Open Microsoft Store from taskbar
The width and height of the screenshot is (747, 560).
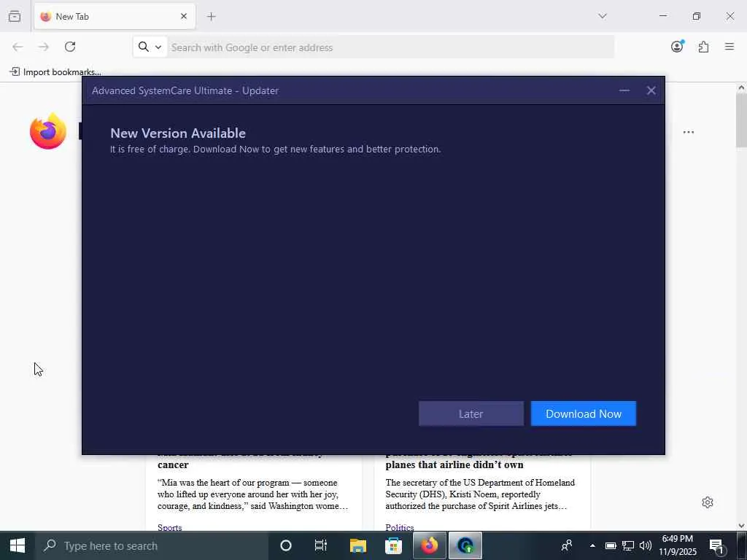click(393, 545)
